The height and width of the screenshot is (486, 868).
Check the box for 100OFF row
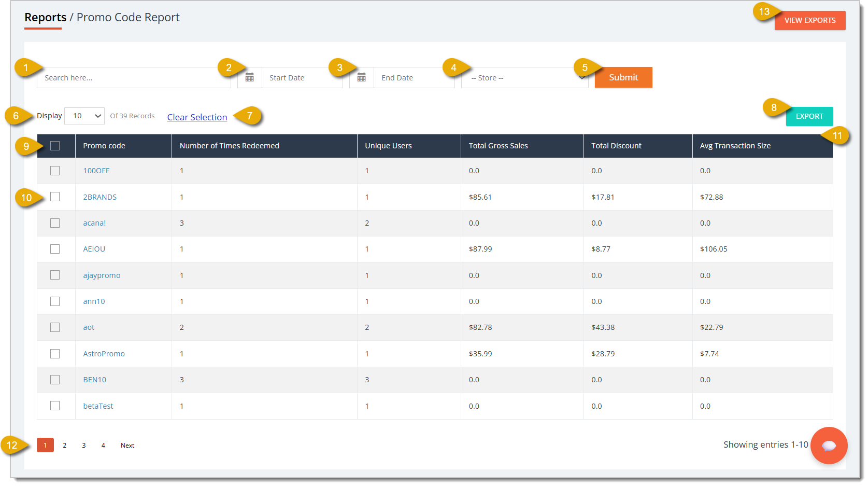point(55,171)
